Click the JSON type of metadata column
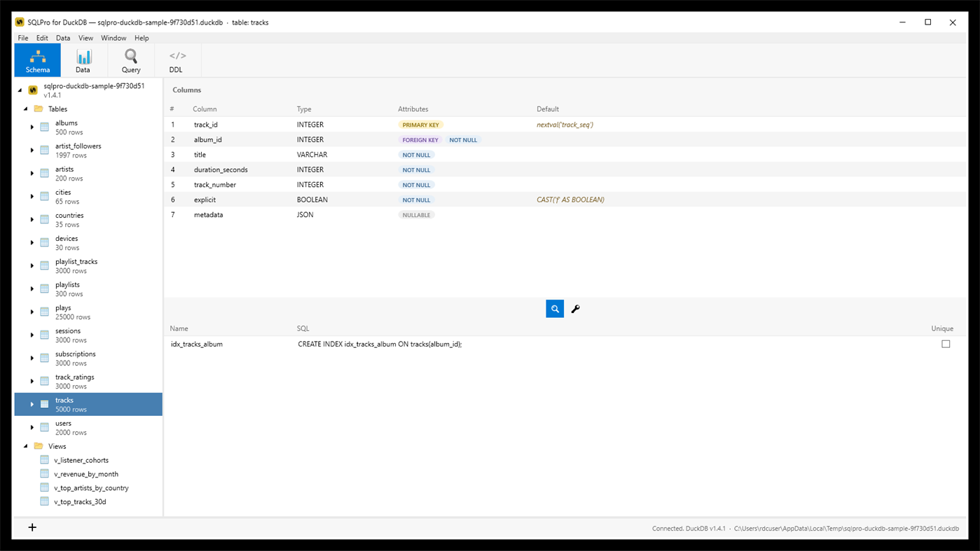The height and width of the screenshot is (551, 980). [305, 215]
